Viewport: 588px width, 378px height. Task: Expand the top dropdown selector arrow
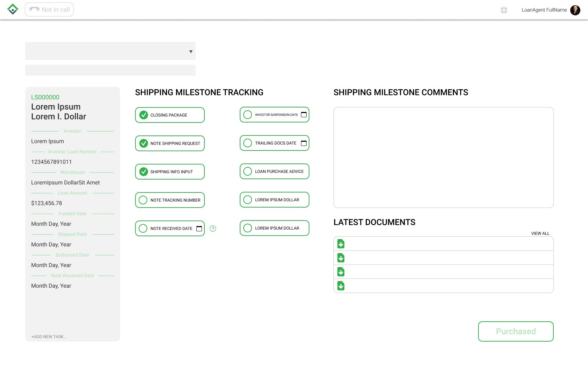click(x=191, y=51)
